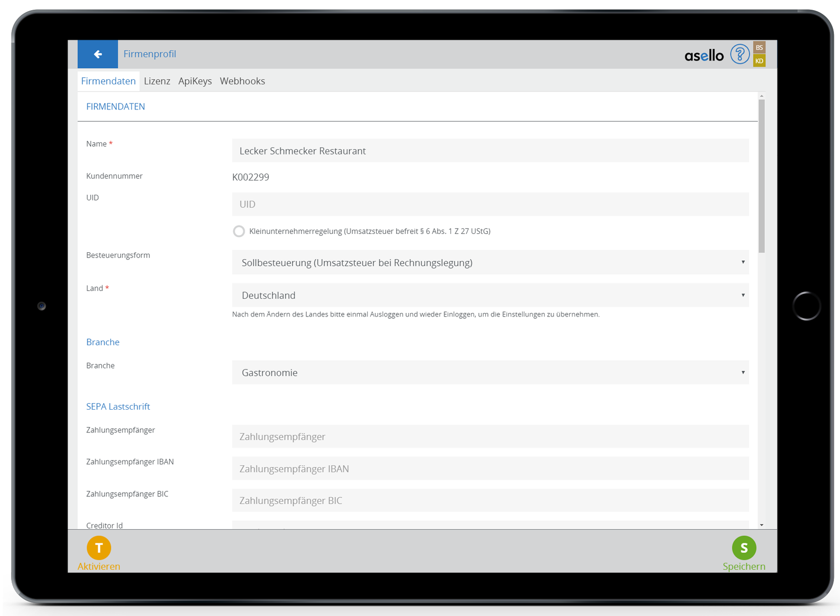The height and width of the screenshot is (616, 840).
Task: Open the help question mark icon
Action: [x=739, y=55]
